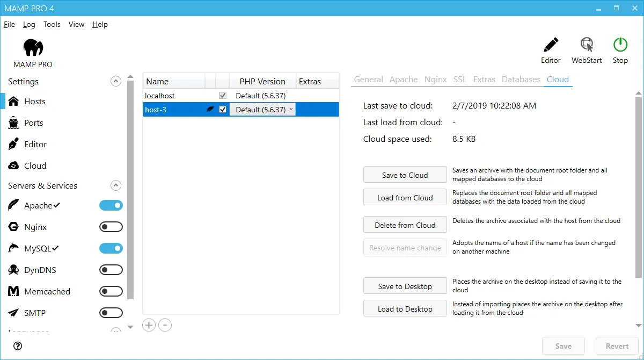
Task: Open the Help menu
Action: (100, 24)
